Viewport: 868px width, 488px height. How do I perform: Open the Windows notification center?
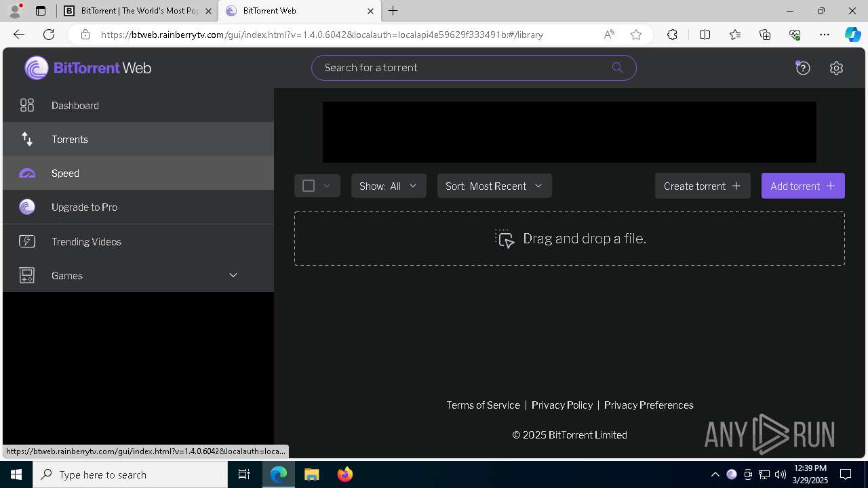[x=846, y=474]
